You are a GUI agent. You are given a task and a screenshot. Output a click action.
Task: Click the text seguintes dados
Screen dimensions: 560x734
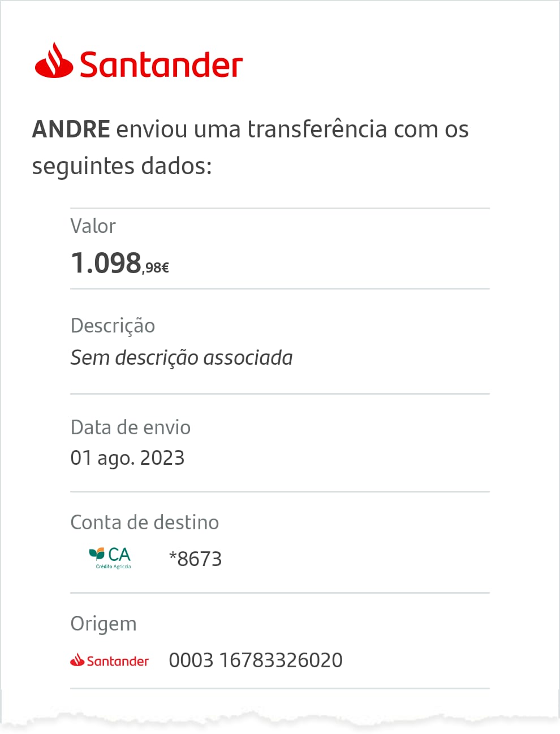[x=122, y=167]
